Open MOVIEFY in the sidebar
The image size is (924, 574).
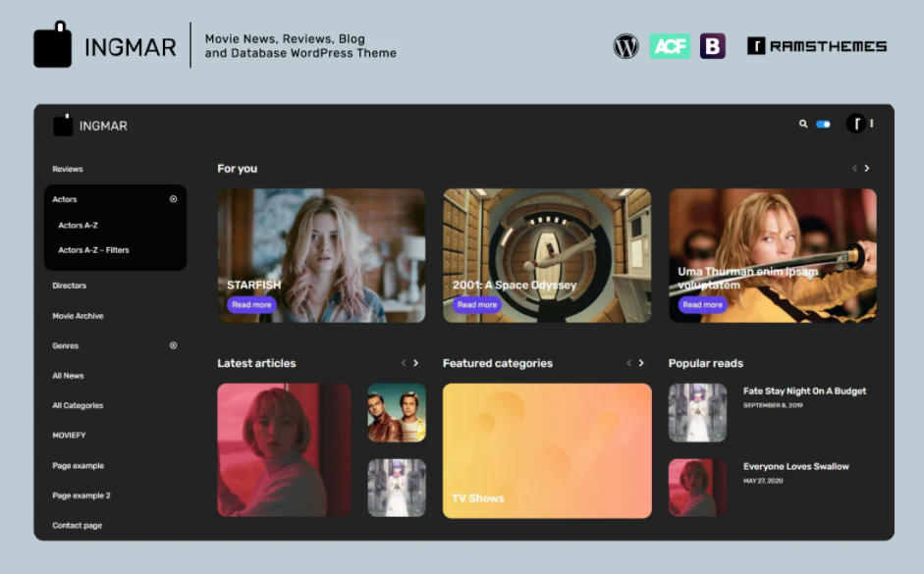coord(69,436)
